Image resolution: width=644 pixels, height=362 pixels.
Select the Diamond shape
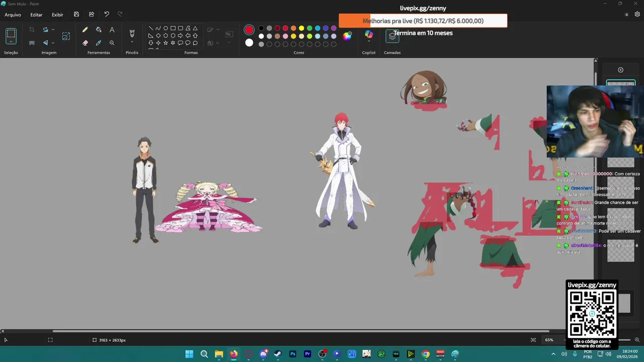pos(158,36)
